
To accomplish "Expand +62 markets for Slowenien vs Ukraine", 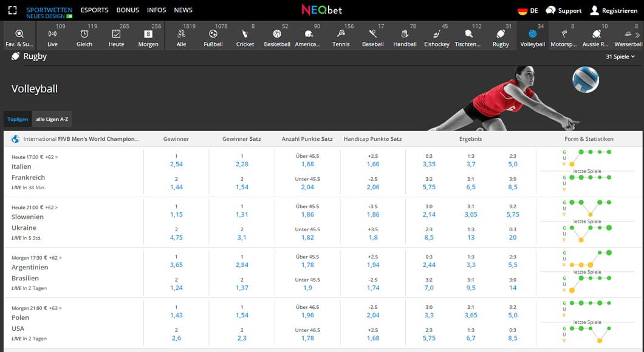I will [52, 208].
